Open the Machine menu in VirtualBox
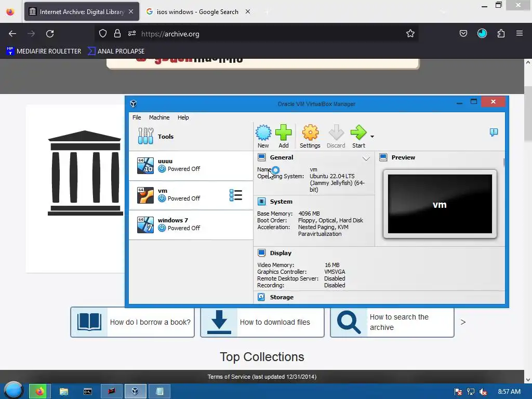Image resolution: width=532 pixels, height=399 pixels. [159, 117]
